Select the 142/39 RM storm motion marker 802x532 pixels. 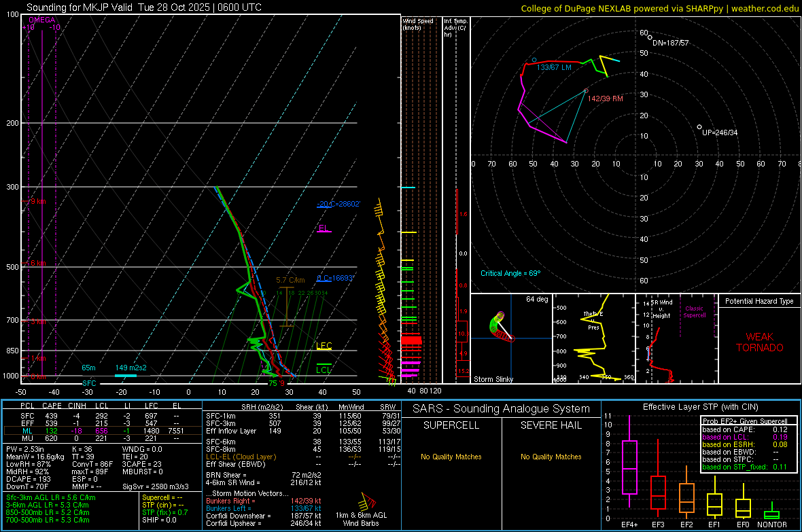coord(586,90)
